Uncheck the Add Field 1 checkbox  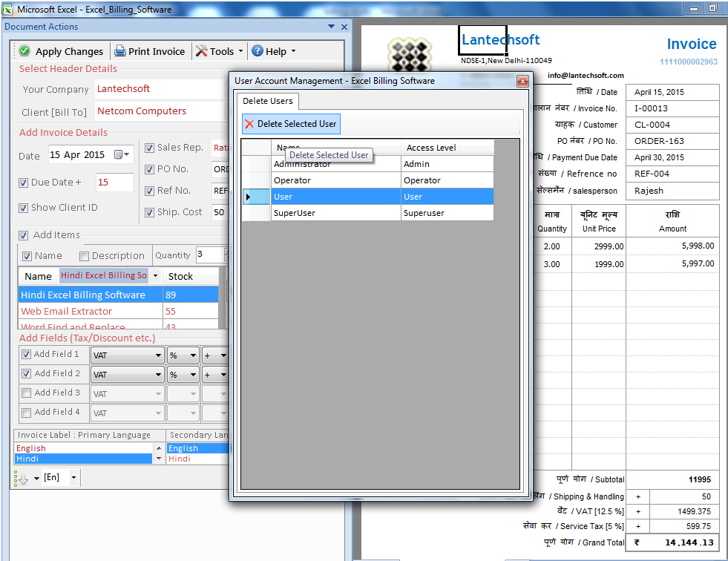(27, 355)
